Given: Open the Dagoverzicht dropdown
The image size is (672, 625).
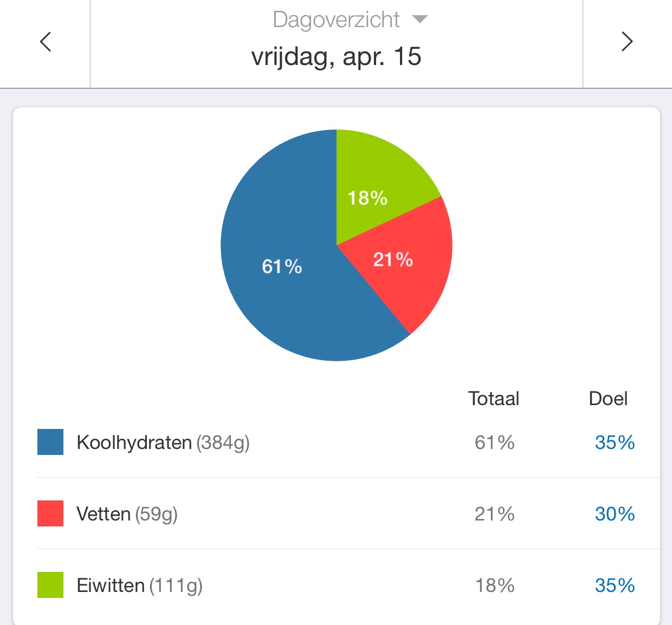Looking at the screenshot, I should tap(350, 19).
